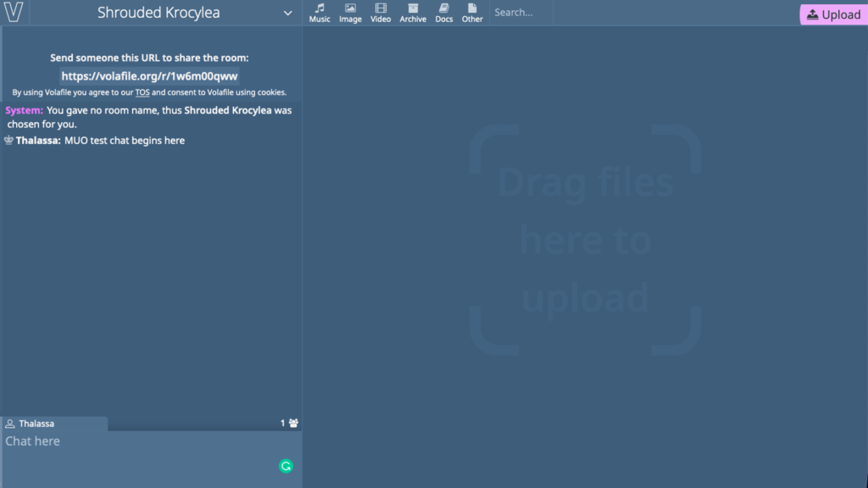This screenshot has width=868, height=488.
Task: Click the user icon next to Thalassa
Action: point(10,424)
